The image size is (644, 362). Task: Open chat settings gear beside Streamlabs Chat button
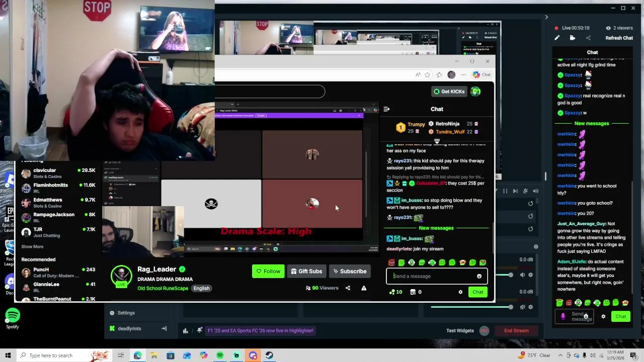(x=603, y=316)
